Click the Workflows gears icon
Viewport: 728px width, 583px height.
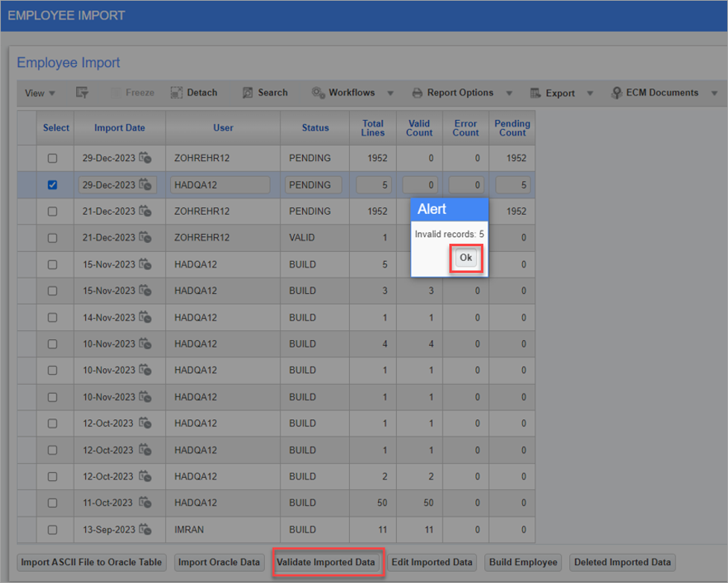coord(318,93)
